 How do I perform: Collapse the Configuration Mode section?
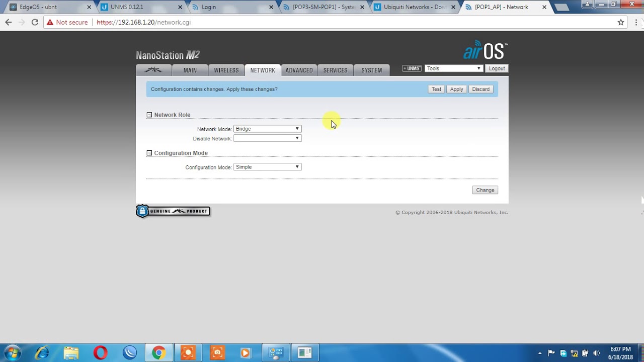point(149,153)
